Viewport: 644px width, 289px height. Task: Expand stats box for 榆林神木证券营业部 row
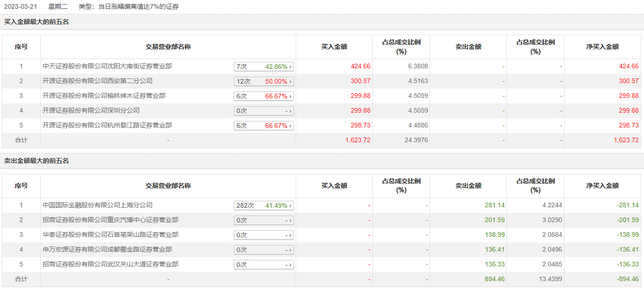click(264, 96)
